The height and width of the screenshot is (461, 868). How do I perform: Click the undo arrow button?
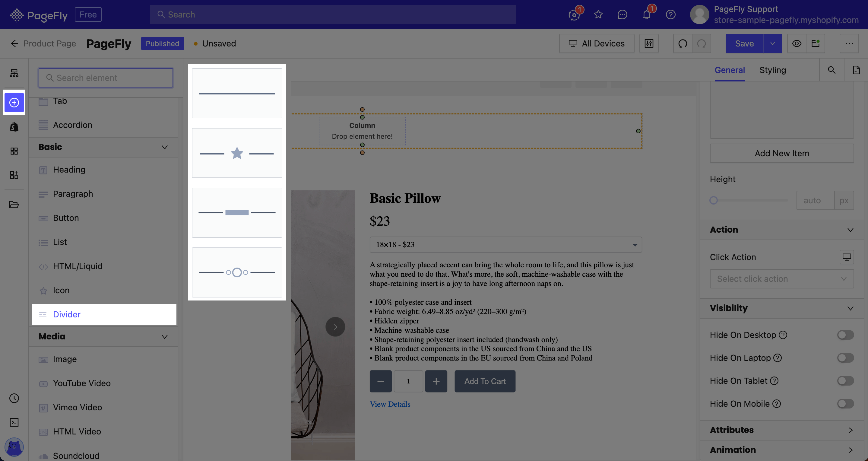[683, 43]
